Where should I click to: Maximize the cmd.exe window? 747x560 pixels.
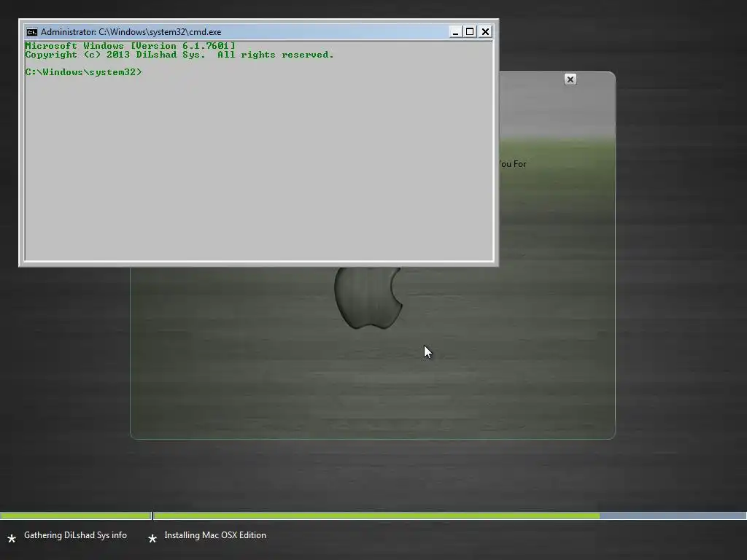click(470, 32)
